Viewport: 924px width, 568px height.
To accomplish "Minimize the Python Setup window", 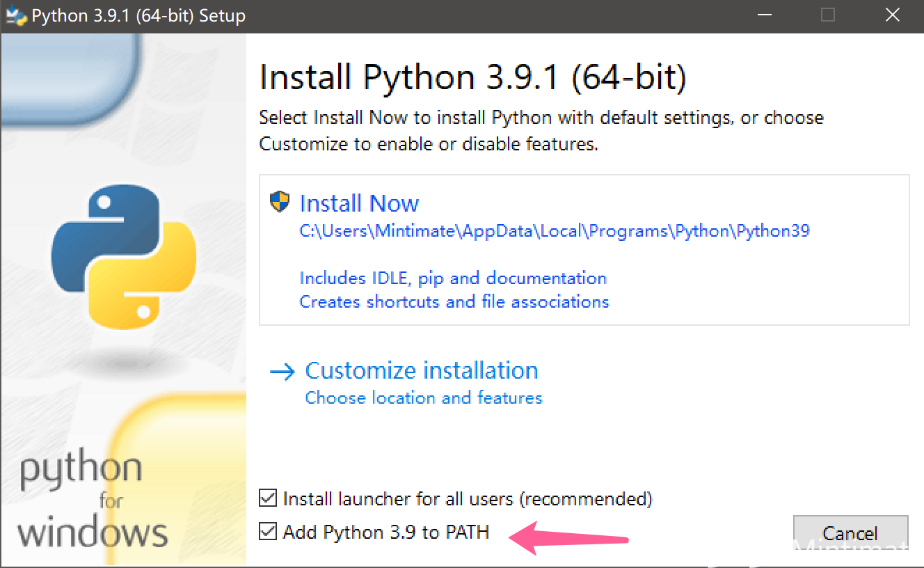I will click(764, 15).
